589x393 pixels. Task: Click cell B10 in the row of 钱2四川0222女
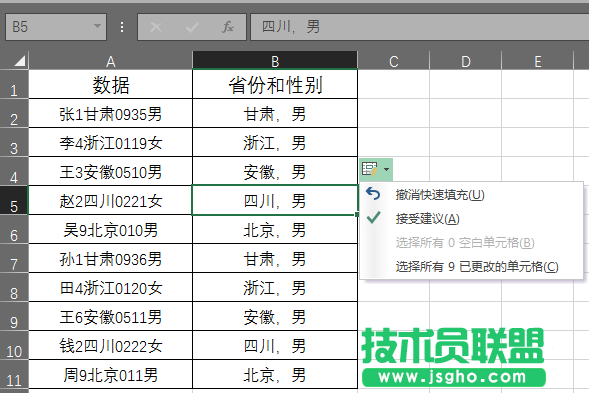tap(275, 345)
